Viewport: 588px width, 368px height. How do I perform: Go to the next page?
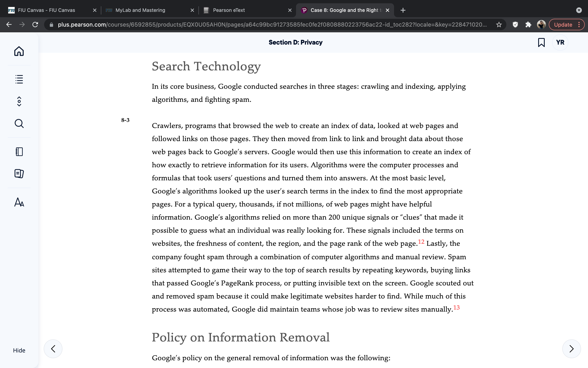571,349
